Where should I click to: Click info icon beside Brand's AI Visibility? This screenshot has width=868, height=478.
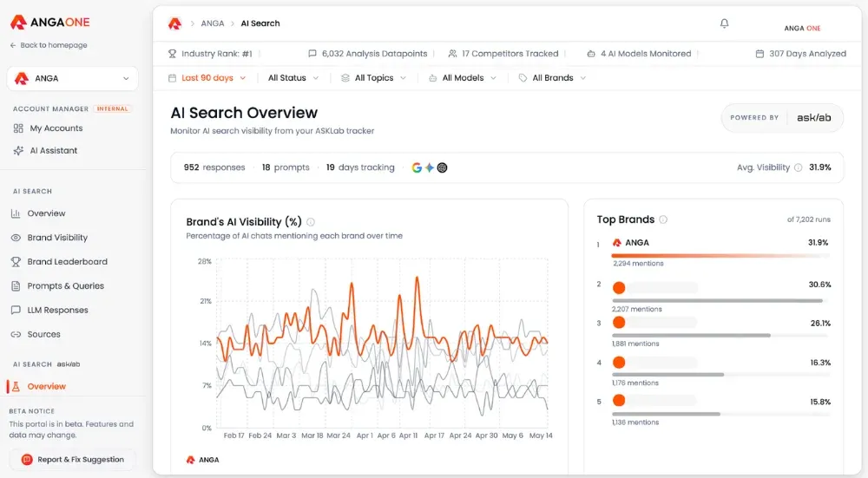tap(311, 222)
